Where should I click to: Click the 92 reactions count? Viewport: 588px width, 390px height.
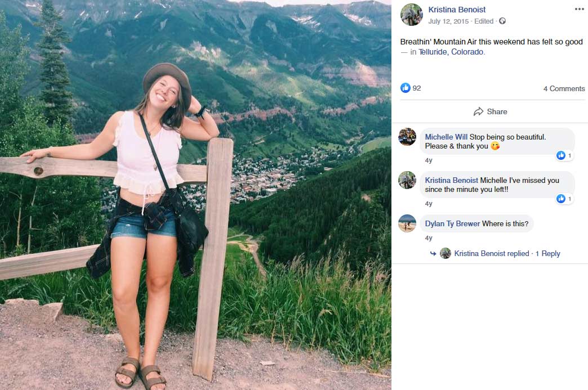pyautogui.click(x=417, y=88)
